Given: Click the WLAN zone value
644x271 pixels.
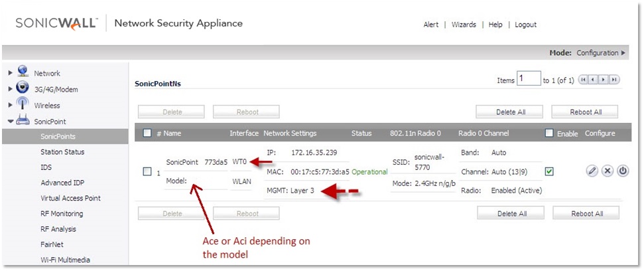Looking at the screenshot, I should point(242,181).
